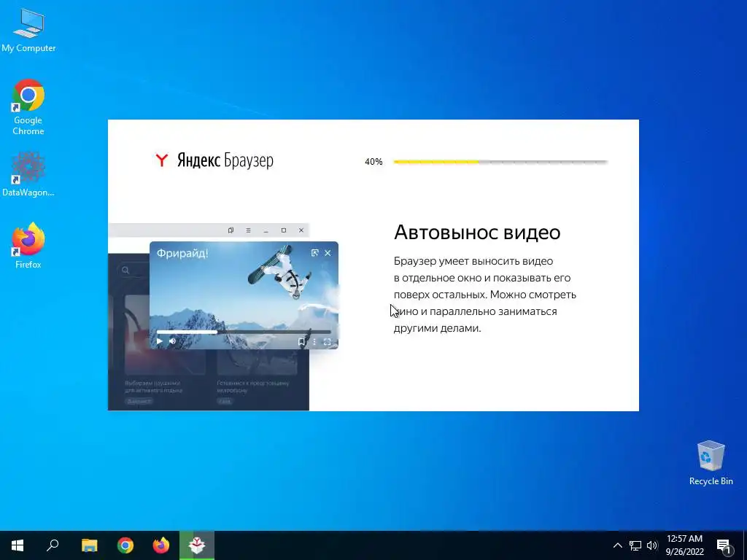Open taskbar search magnifier
Viewport: 747px width, 560px height.
pos(53,545)
